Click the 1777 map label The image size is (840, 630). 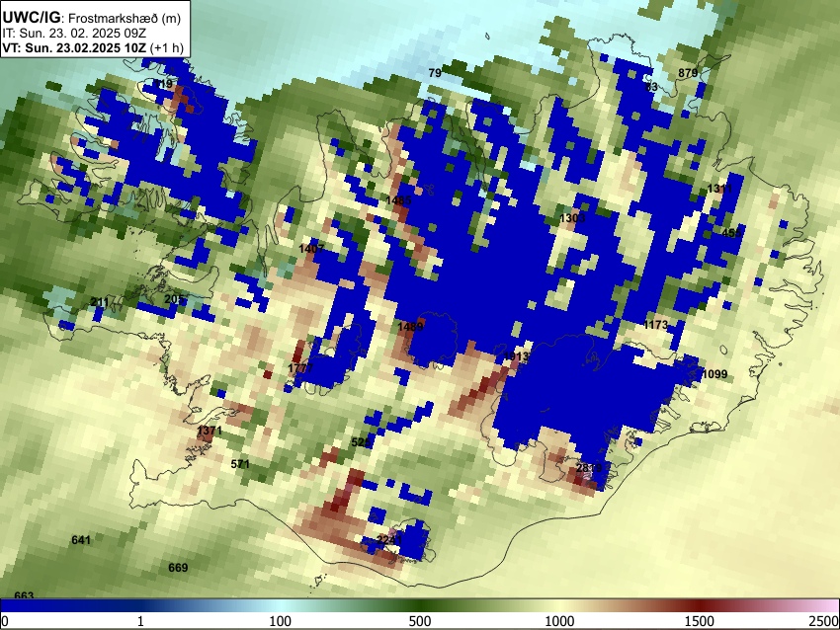(x=300, y=368)
